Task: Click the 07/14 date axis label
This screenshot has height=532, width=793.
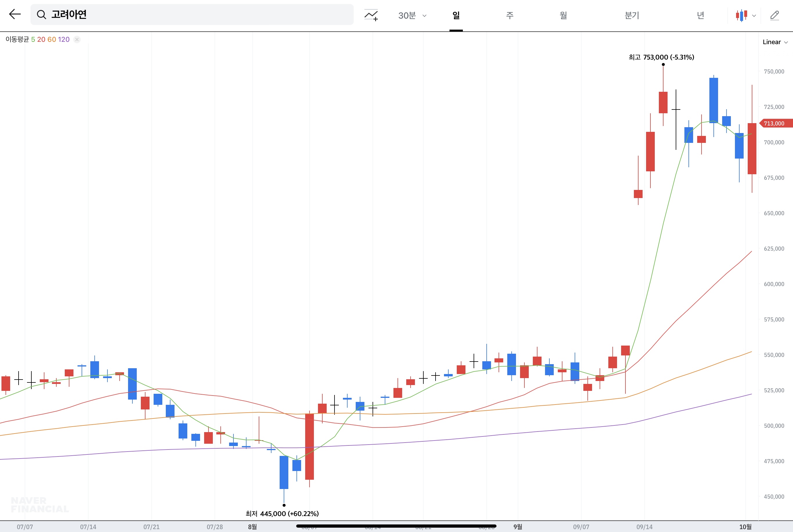Action: coord(88,527)
